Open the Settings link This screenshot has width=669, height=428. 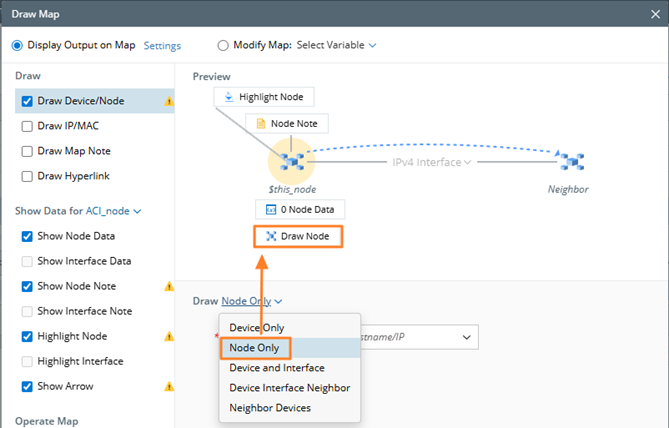coord(162,45)
